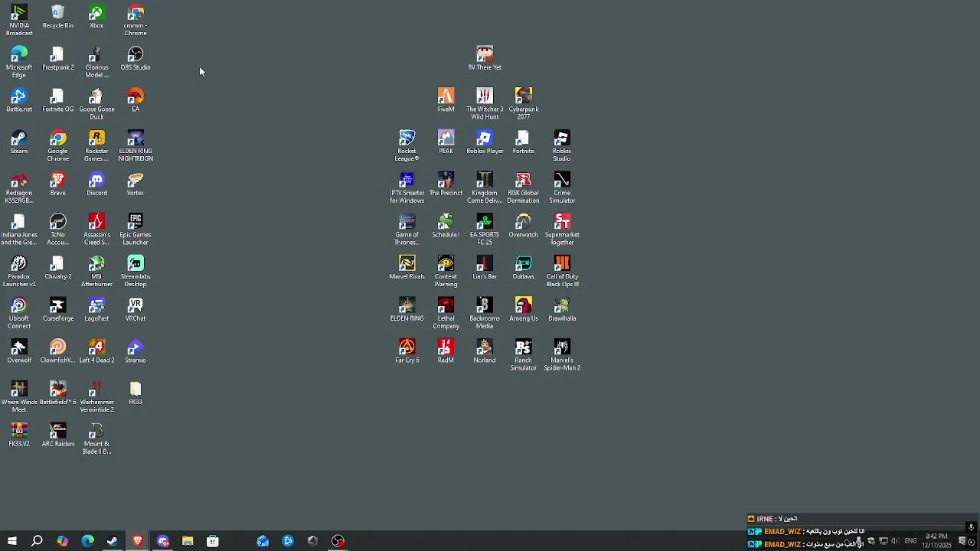Open the Battle.net desktop shortcut
Image resolution: width=980 pixels, height=551 pixels.
[x=19, y=100]
